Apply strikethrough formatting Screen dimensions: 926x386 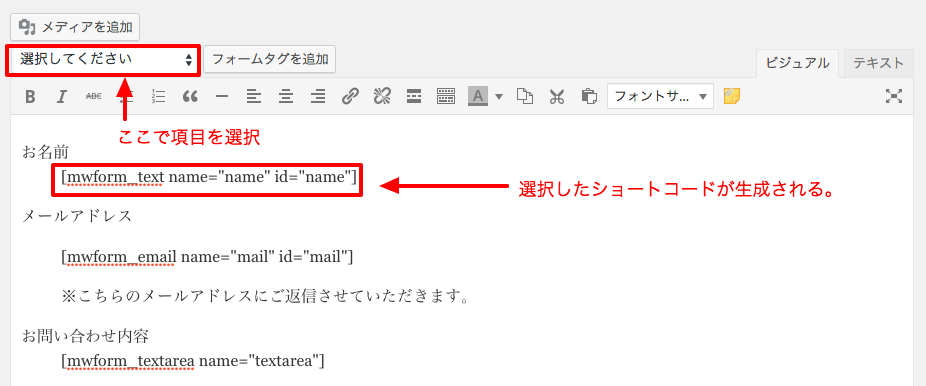tap(93, 96)
